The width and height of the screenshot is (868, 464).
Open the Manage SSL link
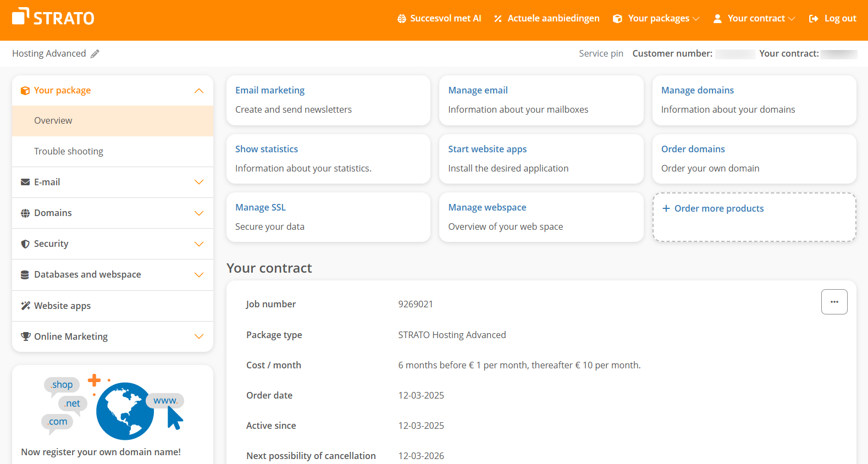coord(261,207)
